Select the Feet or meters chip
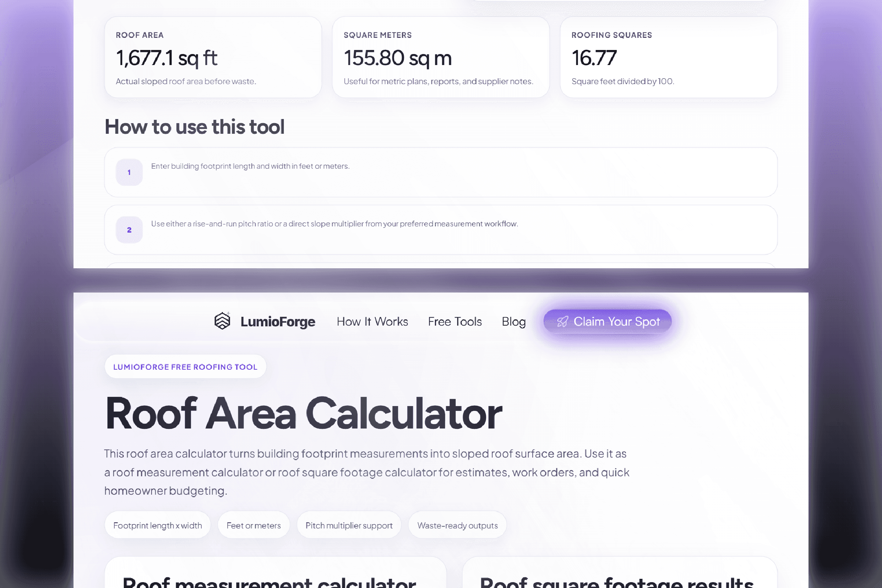Viewport: 882px width, 588px height. point(254,526)
